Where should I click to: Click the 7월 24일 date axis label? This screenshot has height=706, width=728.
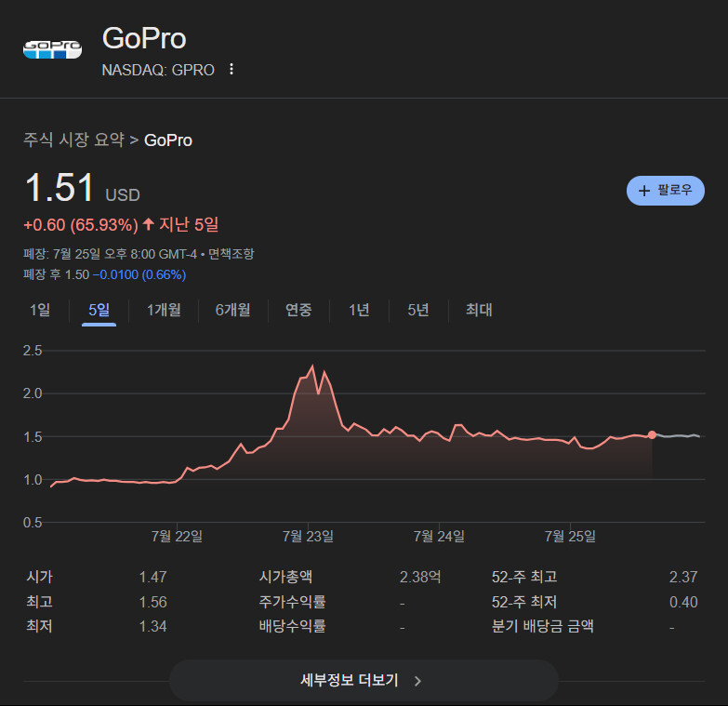439,537
